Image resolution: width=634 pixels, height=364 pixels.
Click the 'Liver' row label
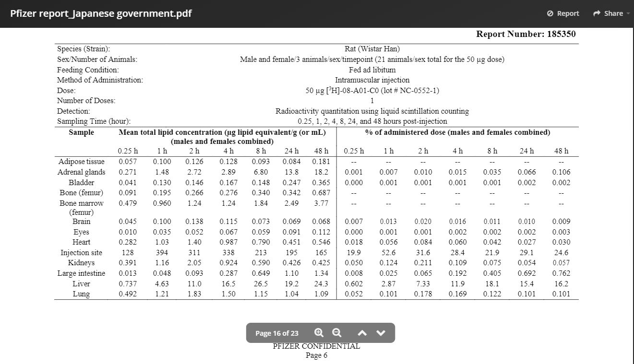[x=81, y=283]
